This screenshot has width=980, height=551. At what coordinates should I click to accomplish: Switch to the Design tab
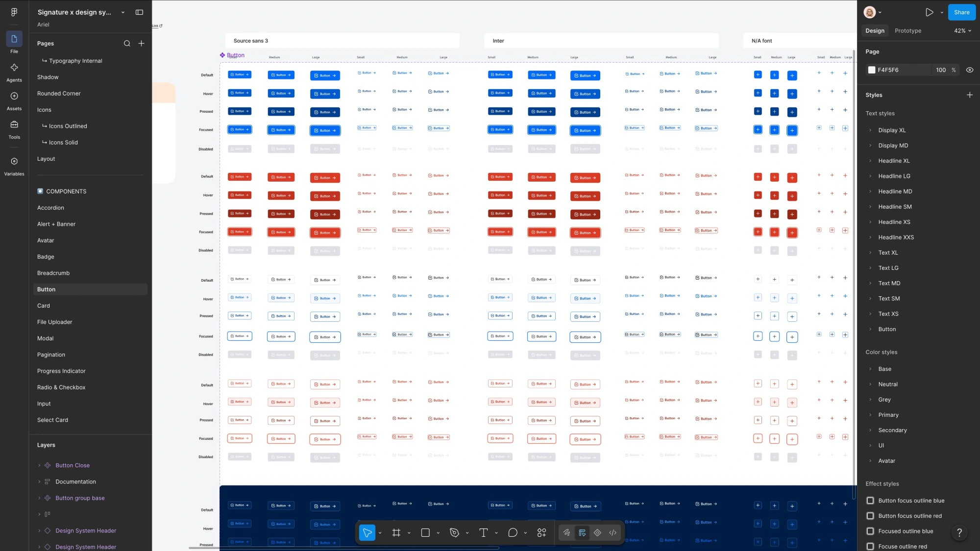pyautogui.click(x=875, y=31)
